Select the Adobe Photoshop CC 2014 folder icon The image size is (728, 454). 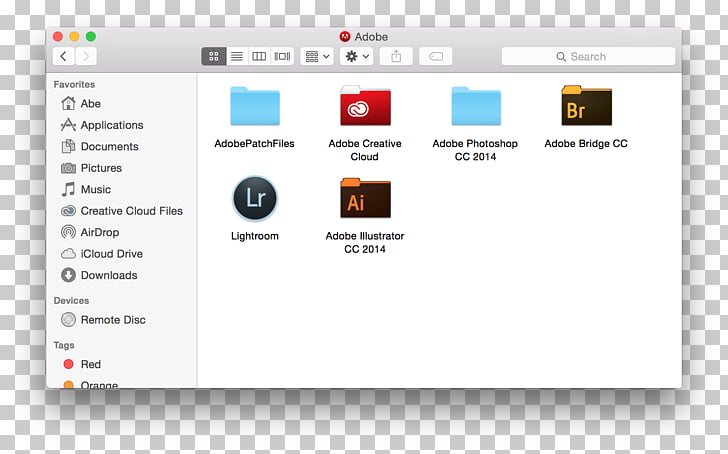click(476, 106)
